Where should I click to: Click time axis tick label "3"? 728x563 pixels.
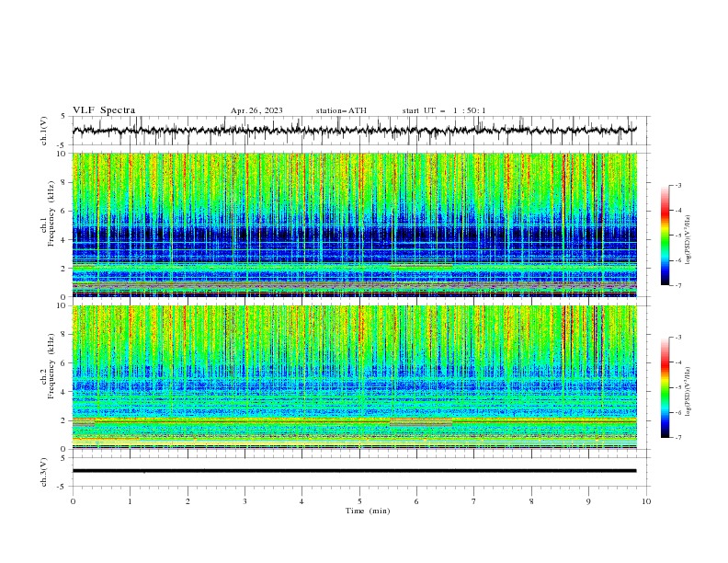click(x=245, y=501)
